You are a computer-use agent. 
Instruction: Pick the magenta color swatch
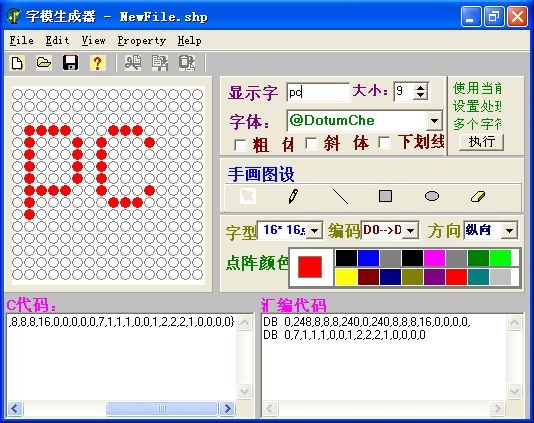[x=434, y=258]
